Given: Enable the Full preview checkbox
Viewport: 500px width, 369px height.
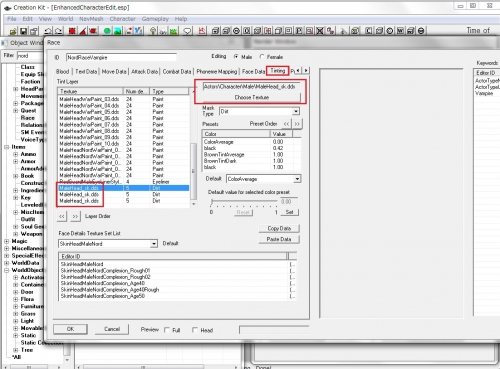Looking at the screenshot, I should (x=167, y=330).
